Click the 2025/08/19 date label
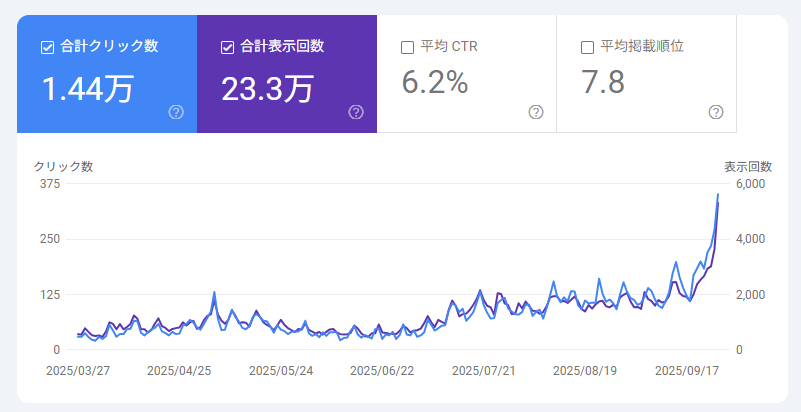Image resolution: width=801 pixels, height=412 pixels. point(585,370)
